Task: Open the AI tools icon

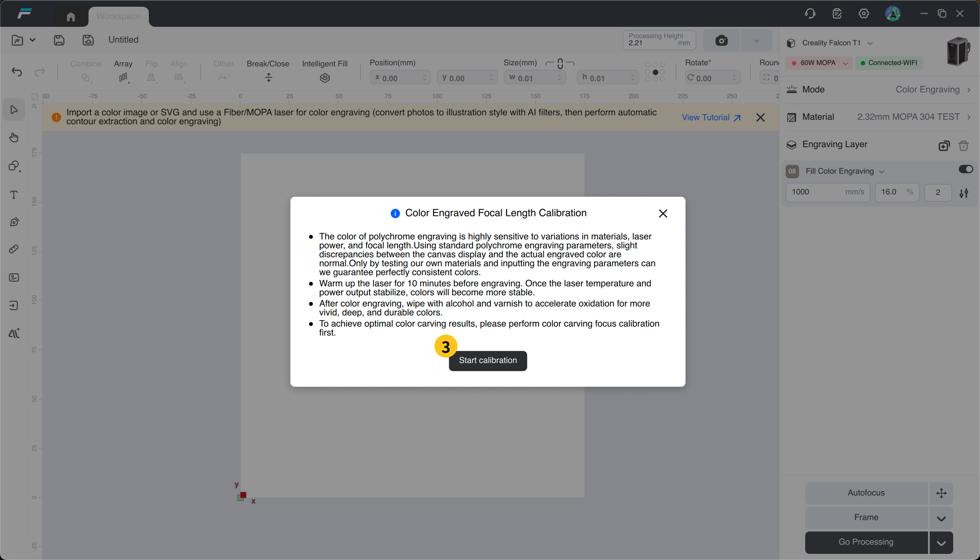Action: click(14, 333)
